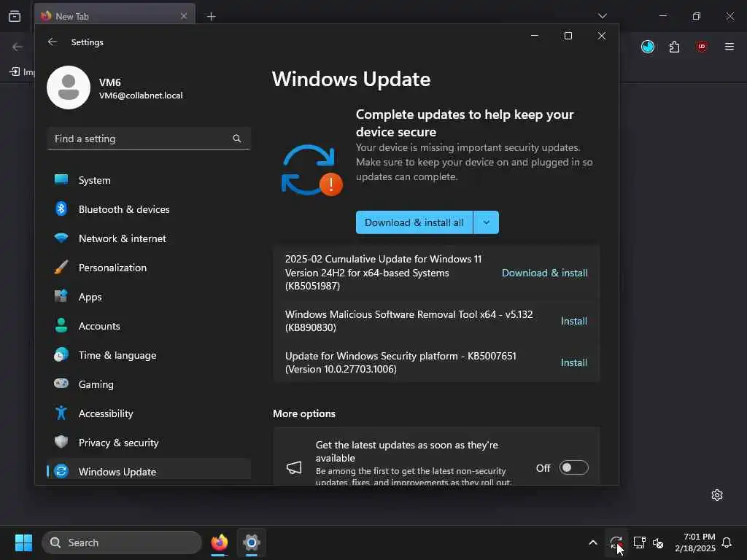Click the Windows Start button
747x560 pixels.
[23, 542]
